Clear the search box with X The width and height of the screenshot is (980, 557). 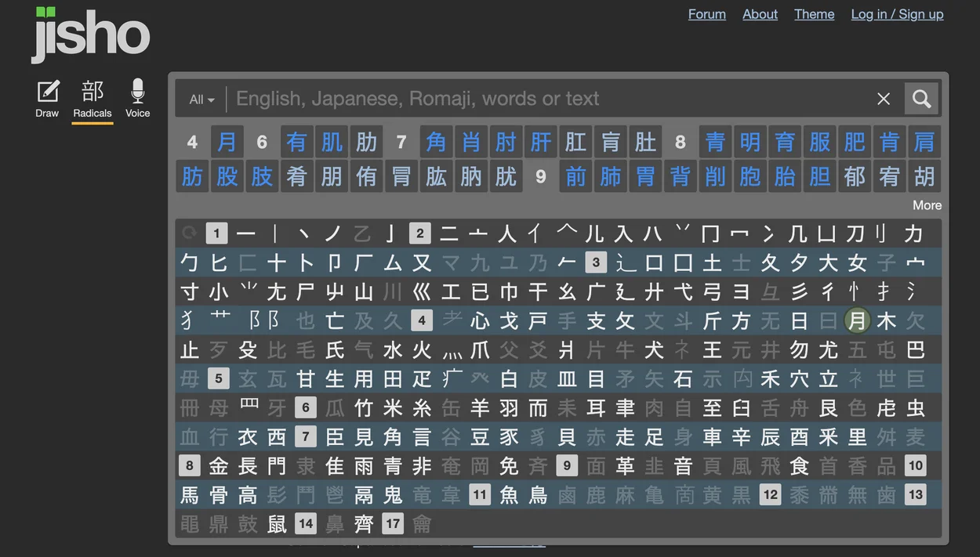(x=884, y=99)
